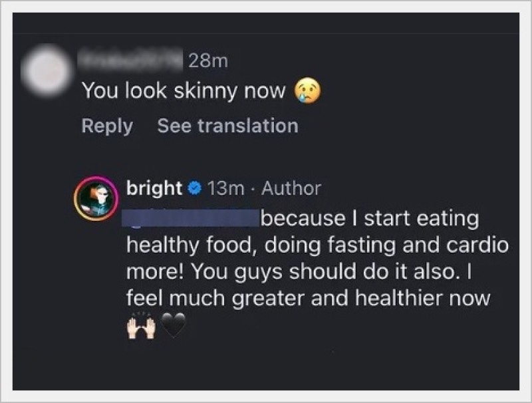Reply to the "You look skinny now" comment
This screenshot has width=532, height=403.
pyautogui.click(x=106, y=126)
